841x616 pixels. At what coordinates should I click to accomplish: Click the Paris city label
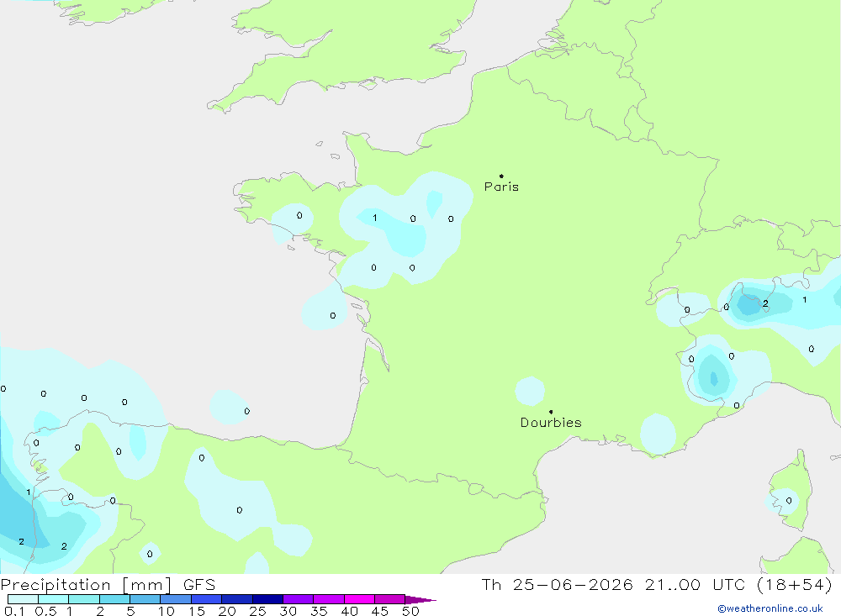[x=501, y=187]
